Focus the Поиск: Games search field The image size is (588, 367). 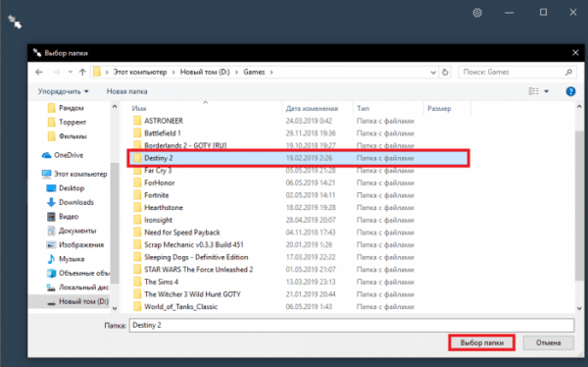(x=517, y=72)
